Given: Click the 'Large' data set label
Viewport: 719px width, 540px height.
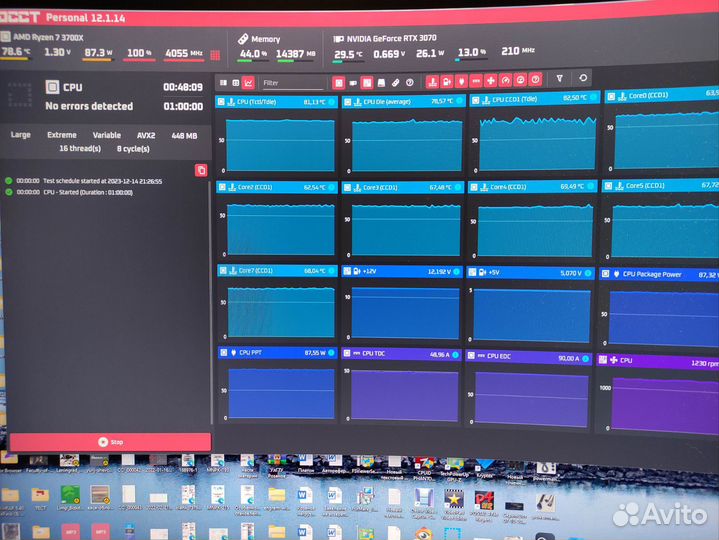Looking at the screenshot, I should [x=21, y=135].
